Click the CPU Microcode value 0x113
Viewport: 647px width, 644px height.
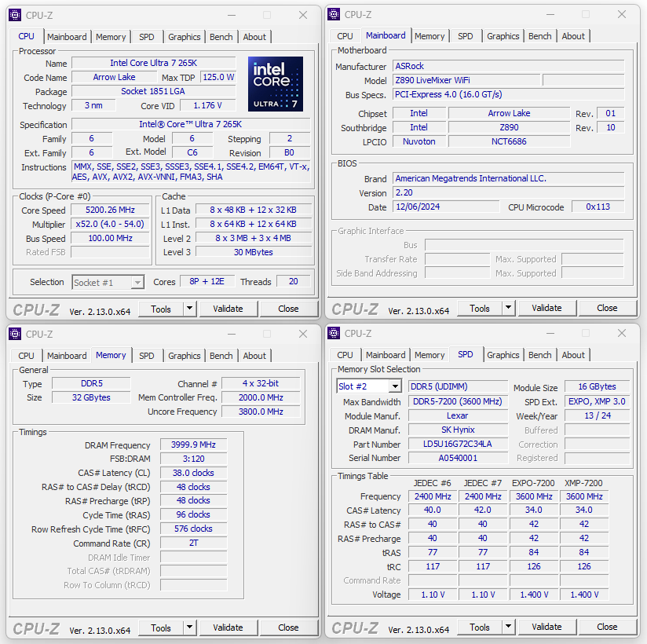[598, 207]
